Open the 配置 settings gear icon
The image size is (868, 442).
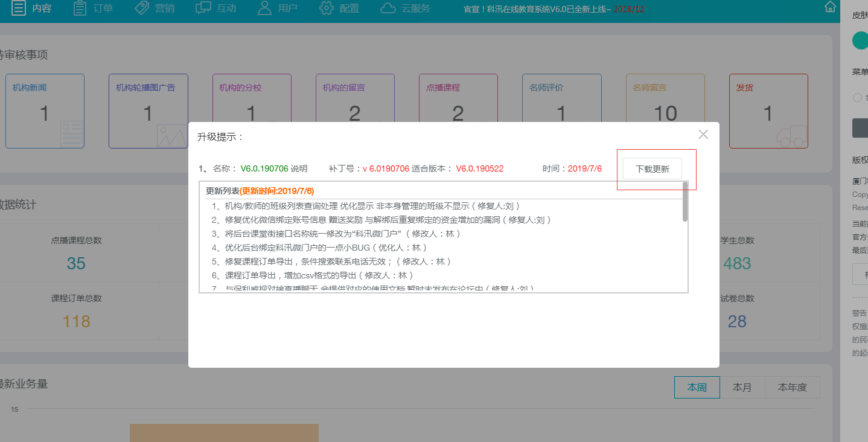327,8
